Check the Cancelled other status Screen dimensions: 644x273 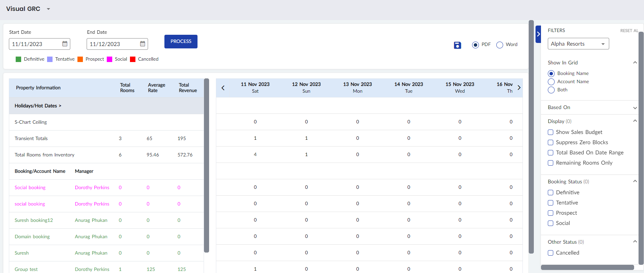551,253
